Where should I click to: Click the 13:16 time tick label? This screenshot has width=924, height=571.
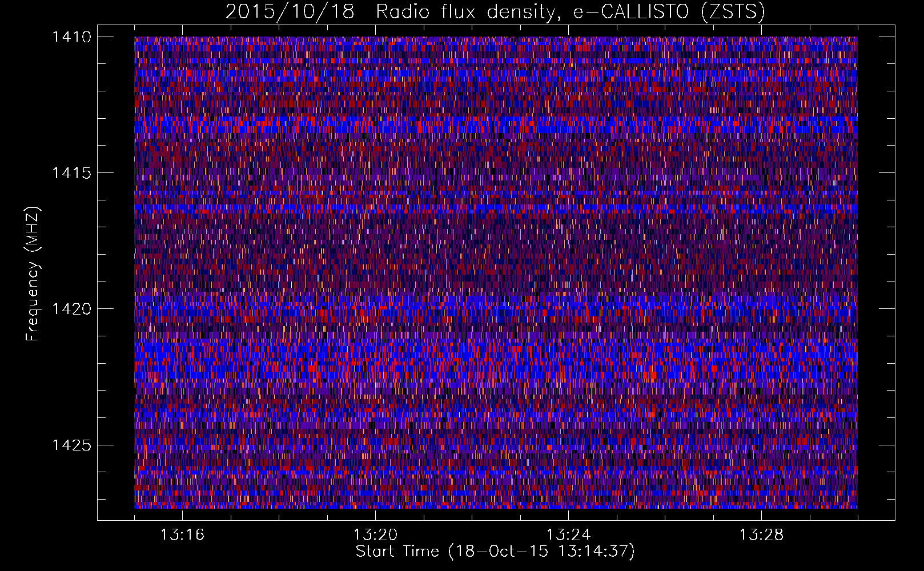[182, 535]
